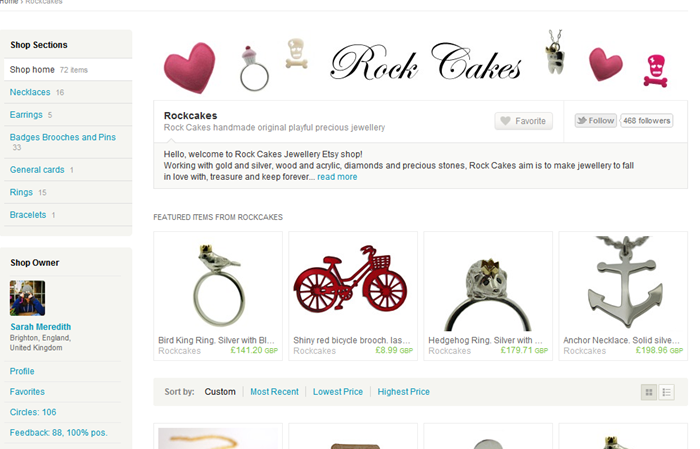Image resolution: width=700 pixels, height=449 pixels.
Task: Sort items by Most Recent
Action: 274,392
